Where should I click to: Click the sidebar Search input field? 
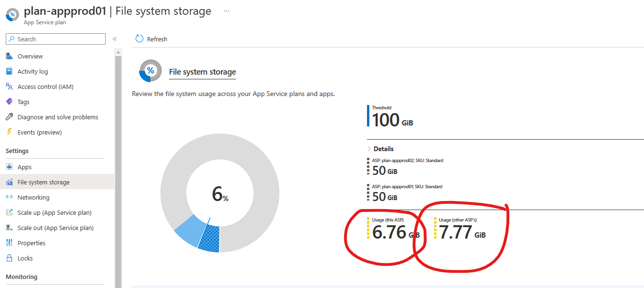tap(56, 39)
